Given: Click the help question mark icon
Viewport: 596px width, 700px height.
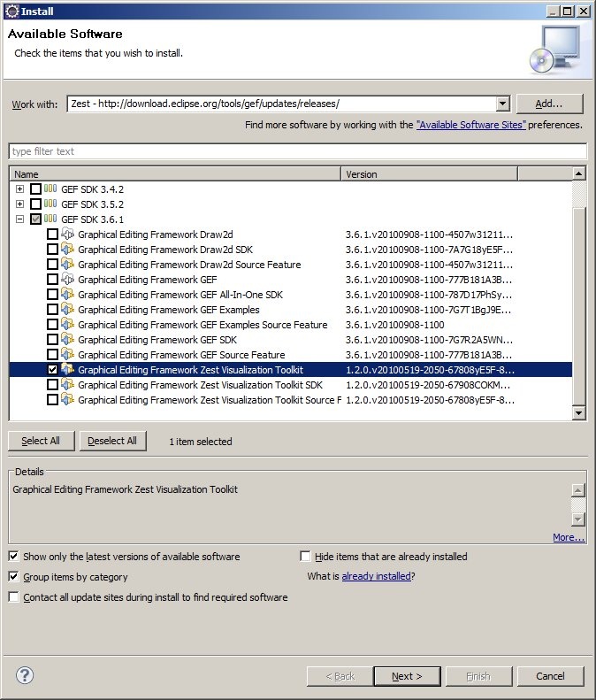Looking at the screenshot, I should point(25,675).
